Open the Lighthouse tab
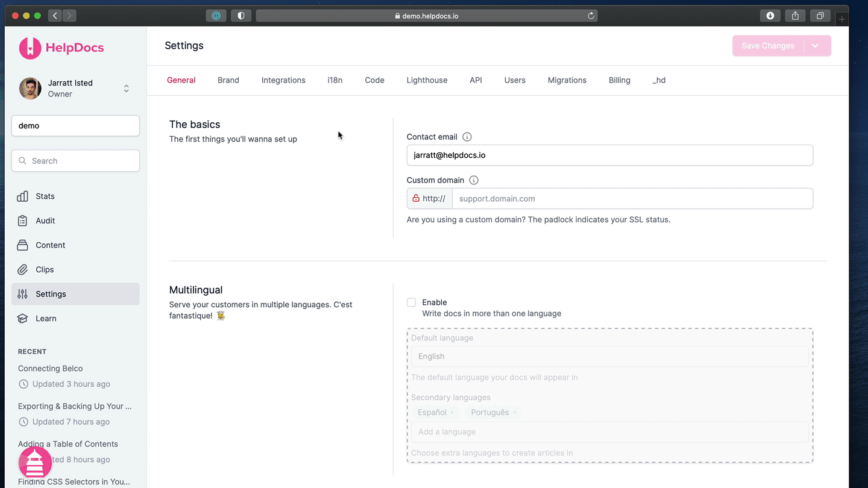868x488 pixels. [427, 80]
